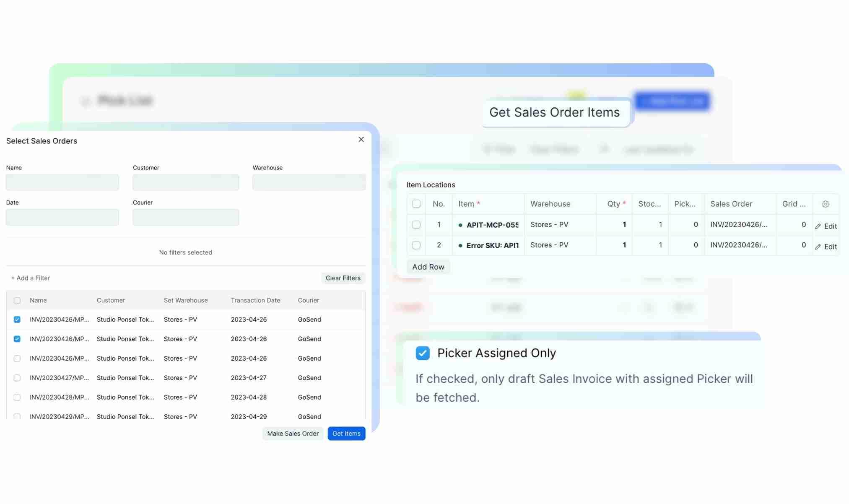Click + Add a Filter link

pos(31,278)
